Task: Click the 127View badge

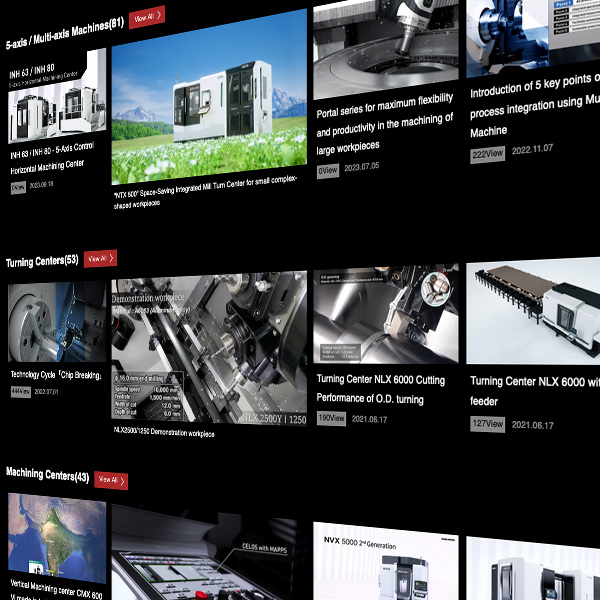Action: [488, 424]
